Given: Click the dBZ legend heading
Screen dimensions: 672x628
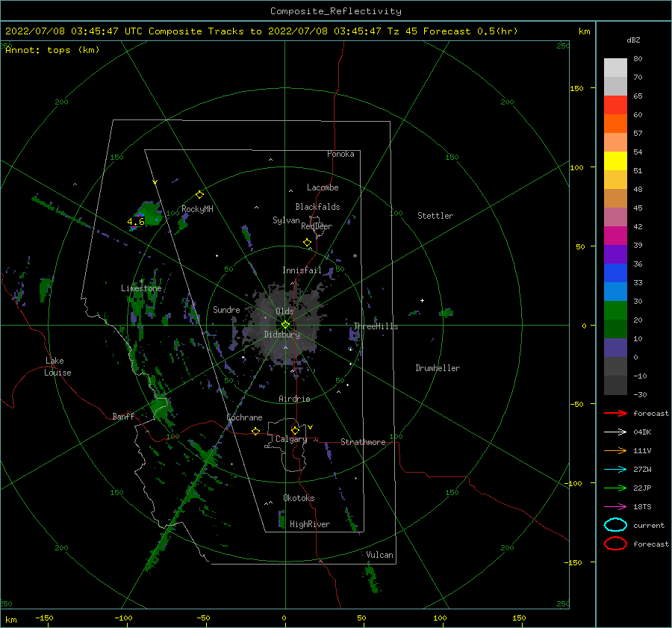Looking at the screenshot, I should click(x=633, y=40).
